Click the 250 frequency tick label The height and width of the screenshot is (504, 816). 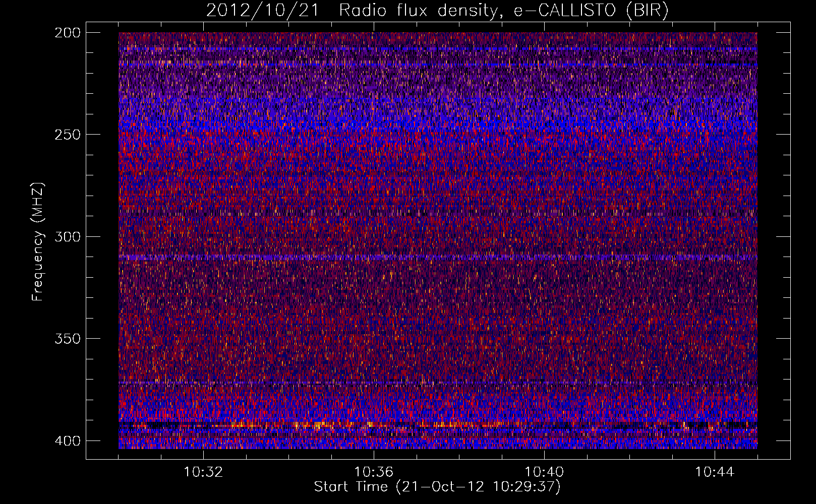[x=67, y=135]
